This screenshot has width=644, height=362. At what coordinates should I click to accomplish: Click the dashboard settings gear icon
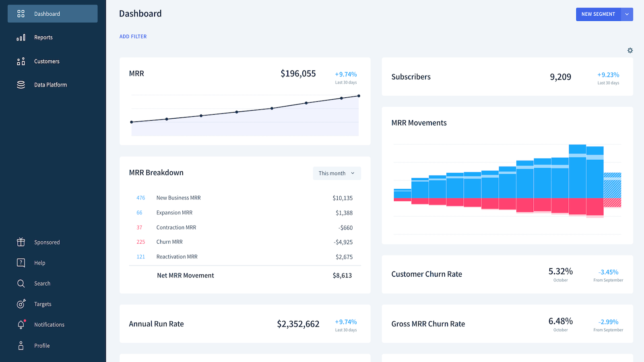point(630,50)
